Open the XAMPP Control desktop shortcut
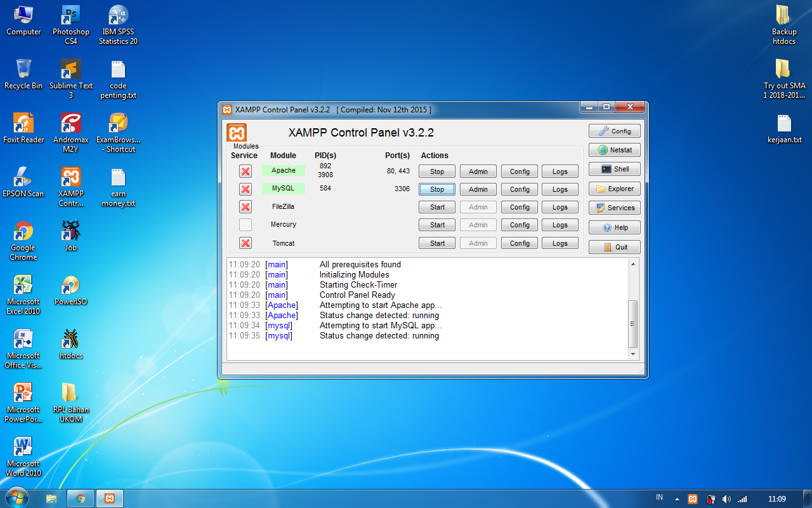812x508 pixels. pos(70,178)
